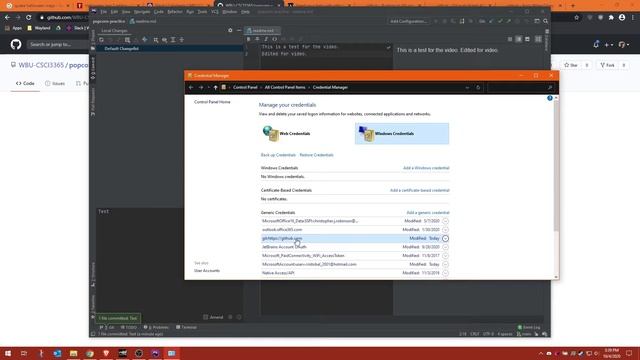Reload the GitHub page in browser
640x360 pixels.
[29, 18]
